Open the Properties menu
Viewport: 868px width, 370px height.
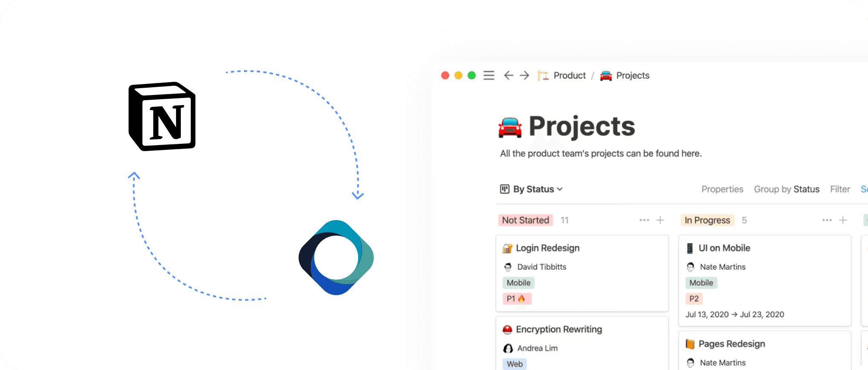tap(722, 189)
